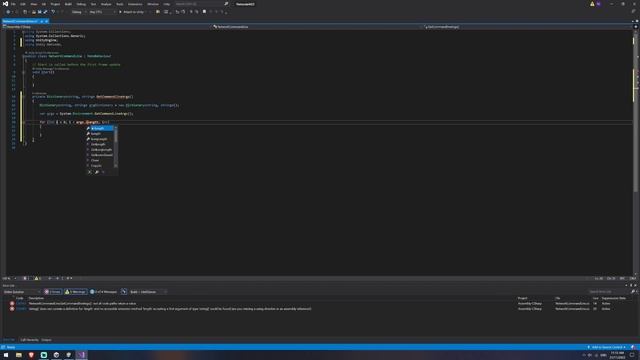Toggle the 2 Errors filter
This screenshot has height=360, width=640.
[53, 292]
